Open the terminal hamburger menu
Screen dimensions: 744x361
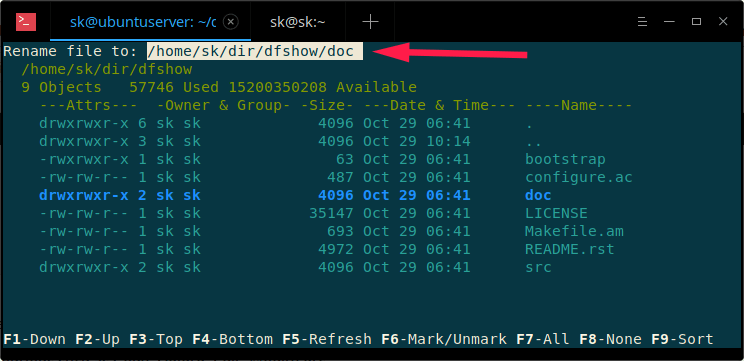tap(642, 22)
